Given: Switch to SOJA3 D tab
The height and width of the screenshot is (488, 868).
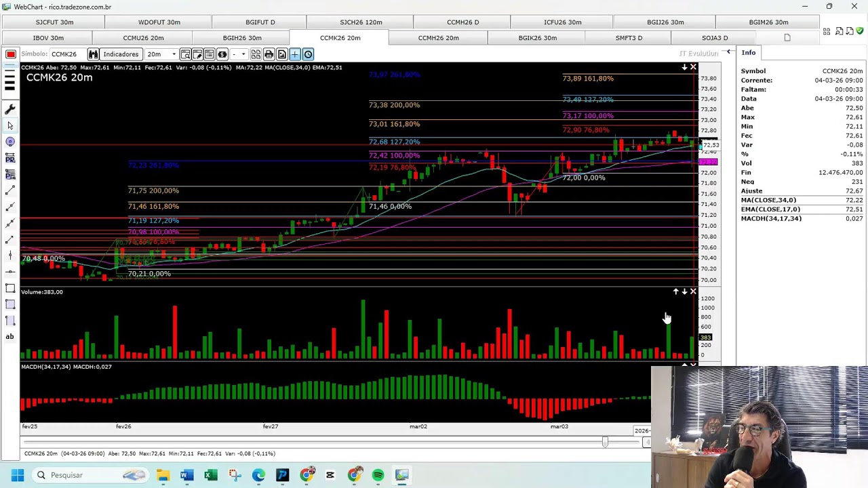Looking at the screenshot, I should (715, 38).
